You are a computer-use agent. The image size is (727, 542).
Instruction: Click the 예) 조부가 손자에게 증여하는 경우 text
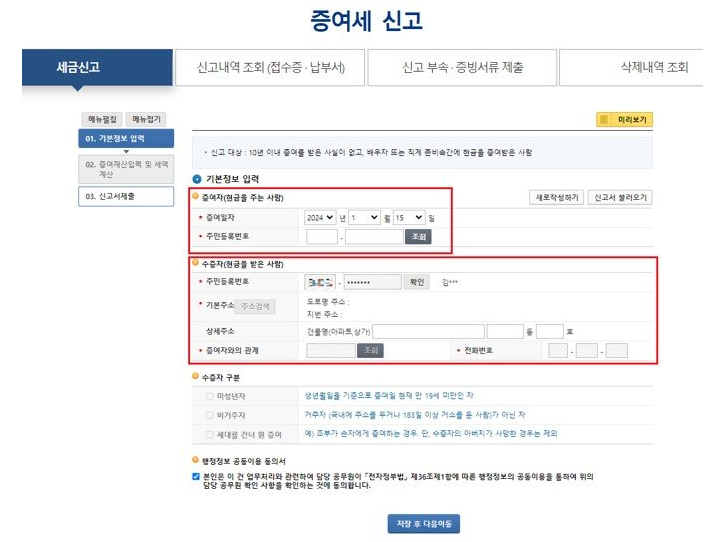coord(431,434)
